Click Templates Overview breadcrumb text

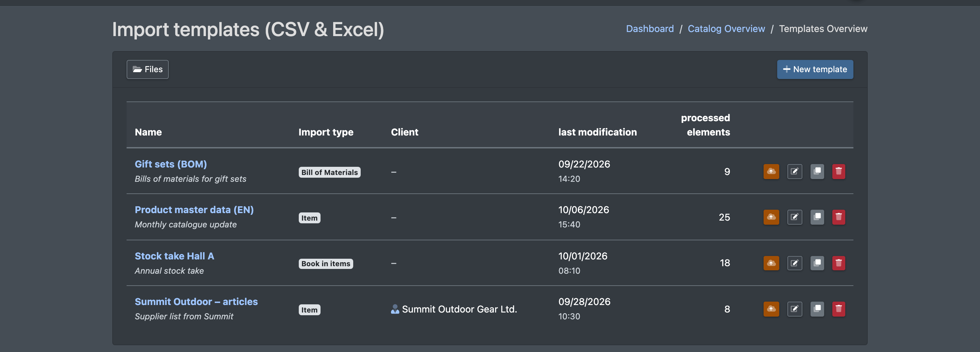pyautogui.click(x=823, y=29)
